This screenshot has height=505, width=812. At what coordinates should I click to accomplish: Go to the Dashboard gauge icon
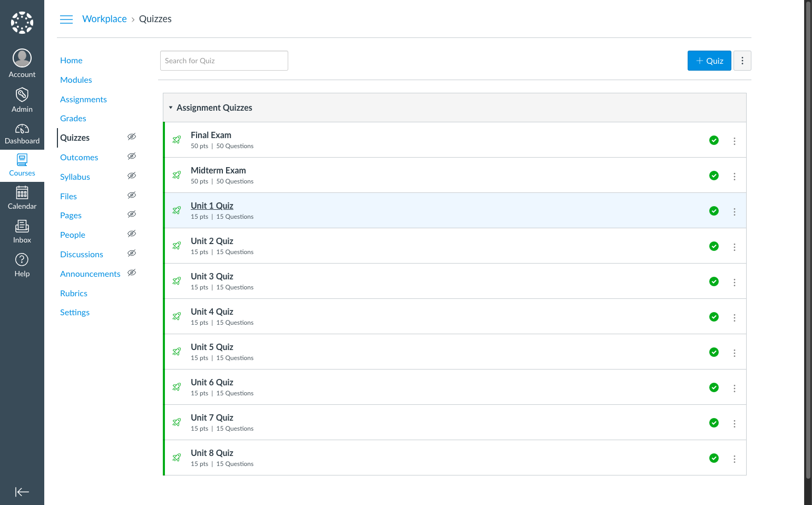click(22, 129)
